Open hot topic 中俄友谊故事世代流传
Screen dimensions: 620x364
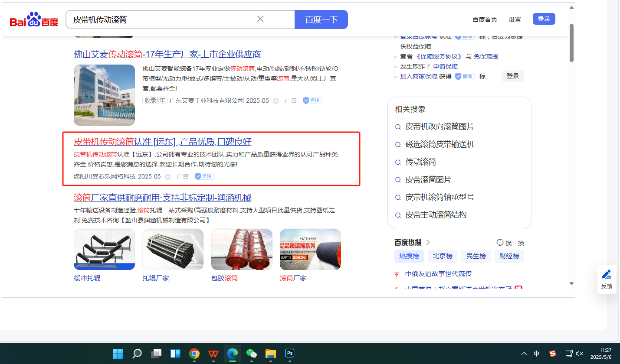438,274
